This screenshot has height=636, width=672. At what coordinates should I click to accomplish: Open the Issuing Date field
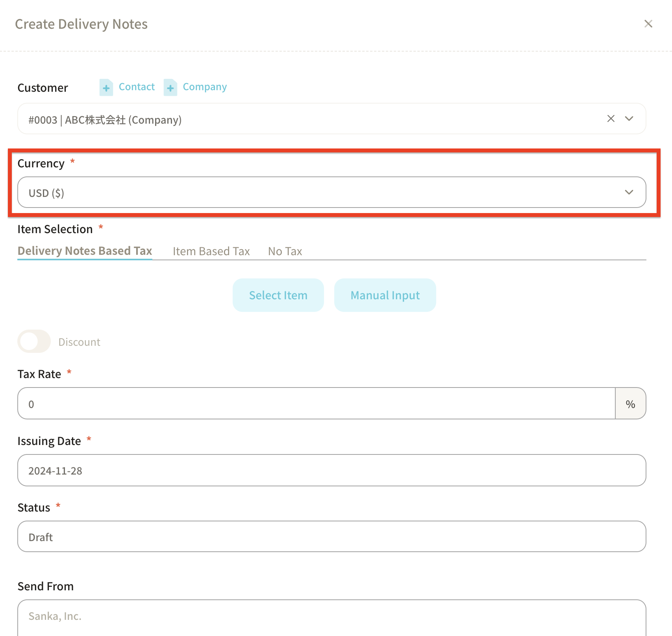coord(331,471)
